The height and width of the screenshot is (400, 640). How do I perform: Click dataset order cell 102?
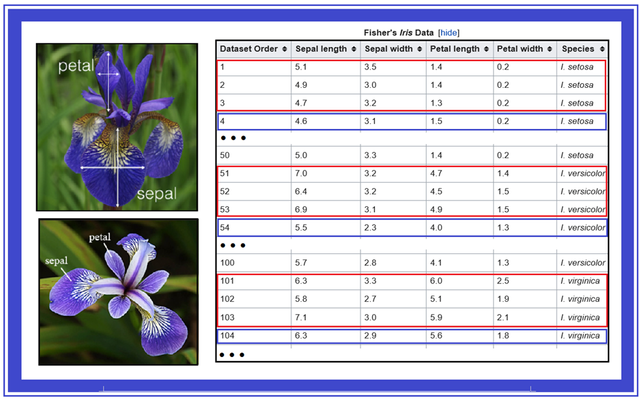click(227, 299)
